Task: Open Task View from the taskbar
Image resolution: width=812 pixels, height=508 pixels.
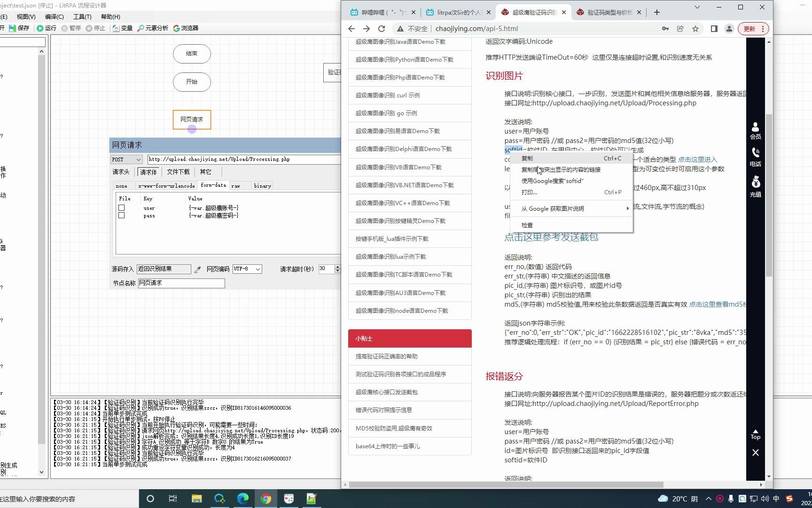Action: (x=173, y=499)
